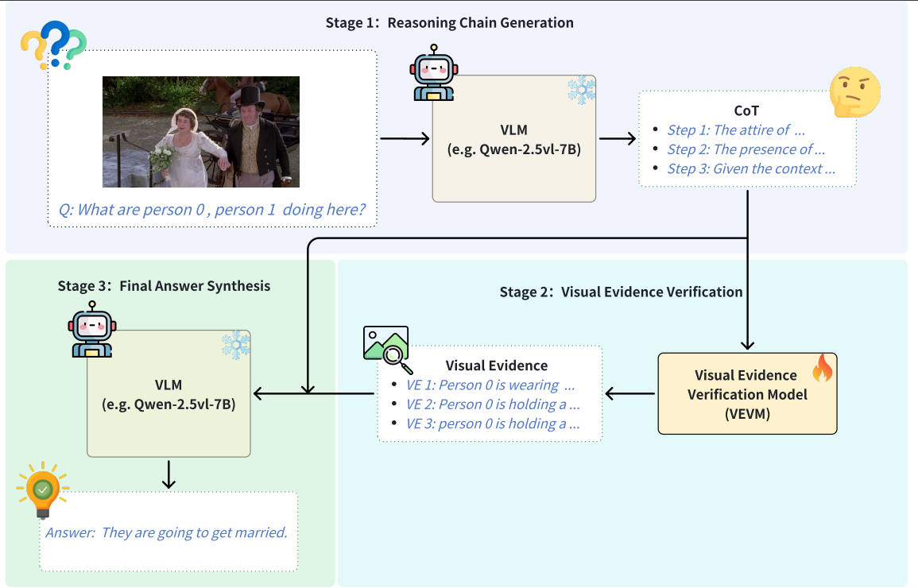Image resolution: width=918 pixels, height=588 pixels.
Task: Click 'Step 1: The attire of' in CoT
Action: point(736,130)
